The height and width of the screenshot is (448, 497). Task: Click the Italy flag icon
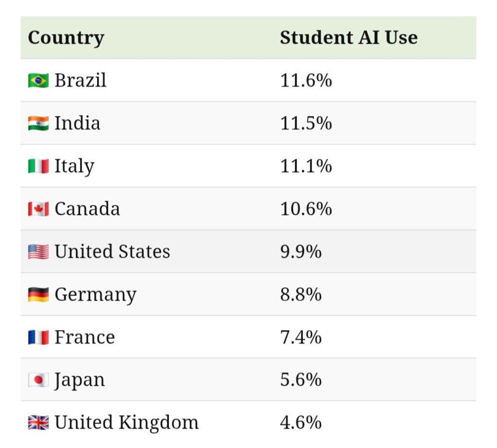(38, 166)
